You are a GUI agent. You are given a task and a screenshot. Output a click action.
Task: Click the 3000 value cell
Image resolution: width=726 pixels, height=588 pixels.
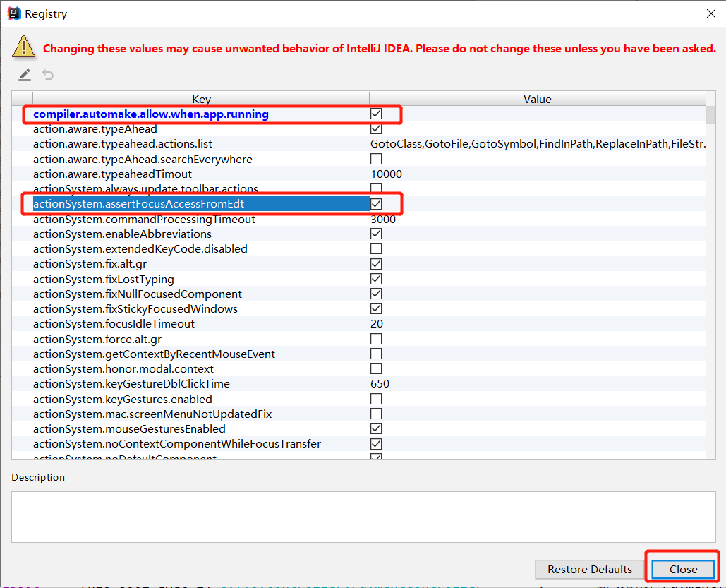pos(383,219)
